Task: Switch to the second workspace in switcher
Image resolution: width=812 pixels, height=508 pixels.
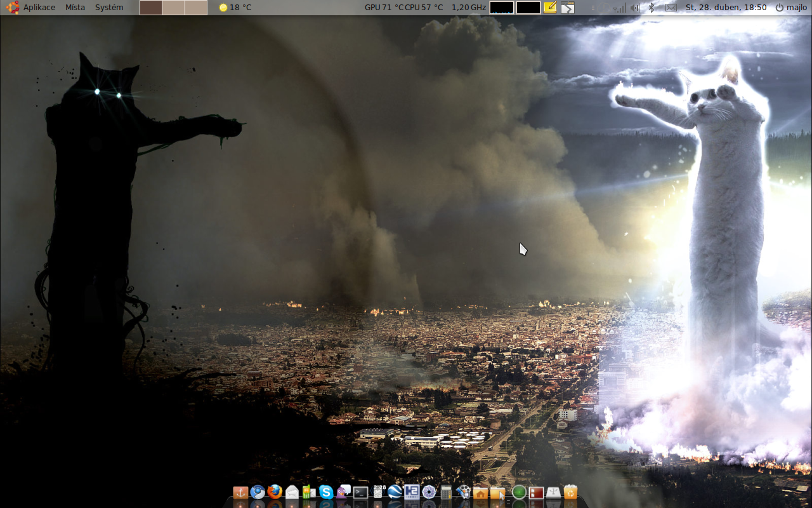Action: click(173, 8)
